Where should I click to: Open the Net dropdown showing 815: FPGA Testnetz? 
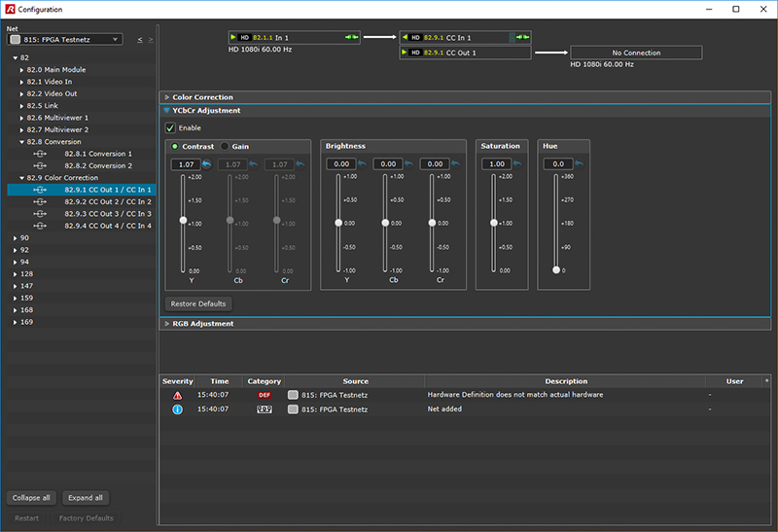pos(65,39)
